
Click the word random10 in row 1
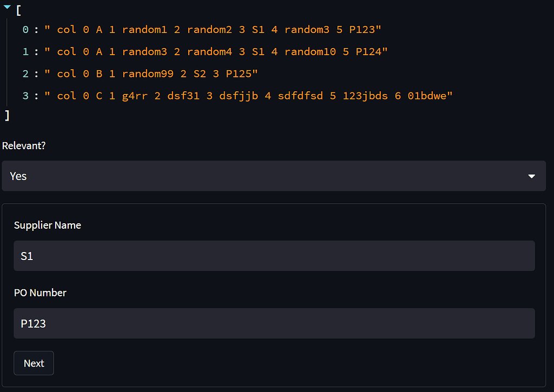tap(307, 52)
